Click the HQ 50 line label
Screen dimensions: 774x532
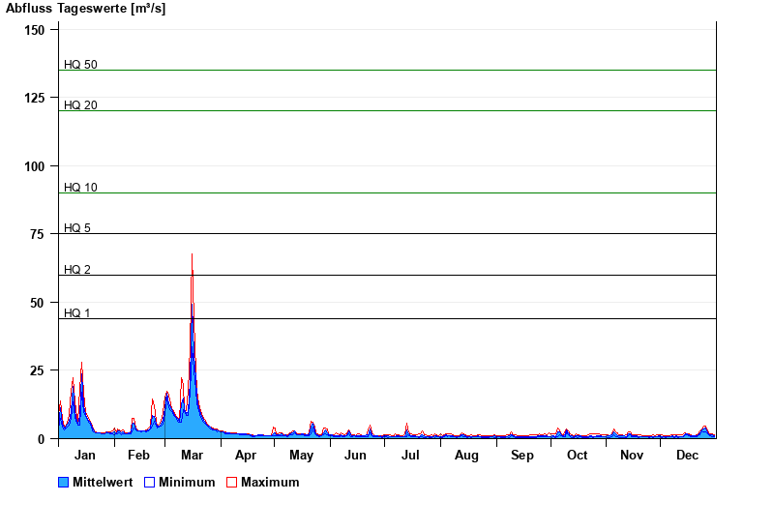[80, 65]
